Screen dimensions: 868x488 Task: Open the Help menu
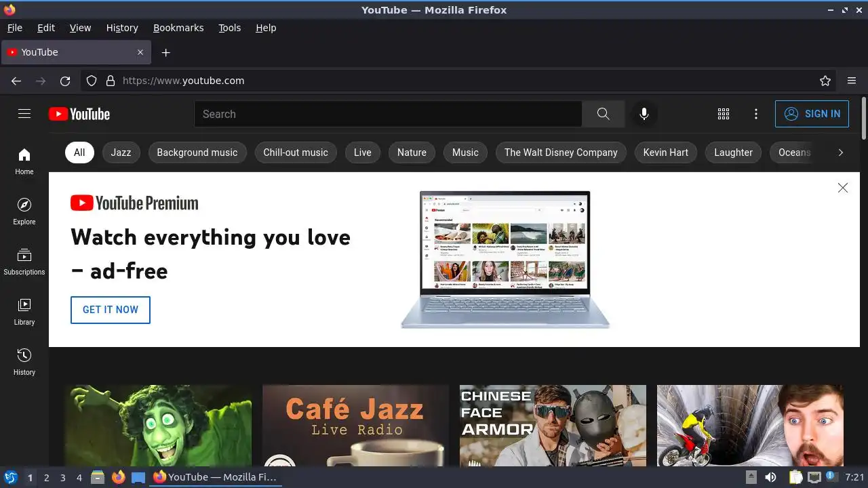pyautogui.click(x=266, y=28)
